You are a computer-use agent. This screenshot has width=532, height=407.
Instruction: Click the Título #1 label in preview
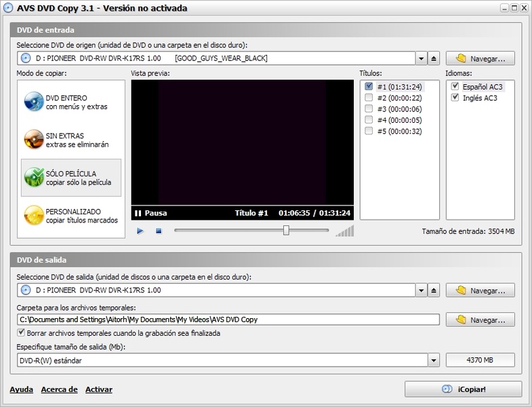pos(251,213)
